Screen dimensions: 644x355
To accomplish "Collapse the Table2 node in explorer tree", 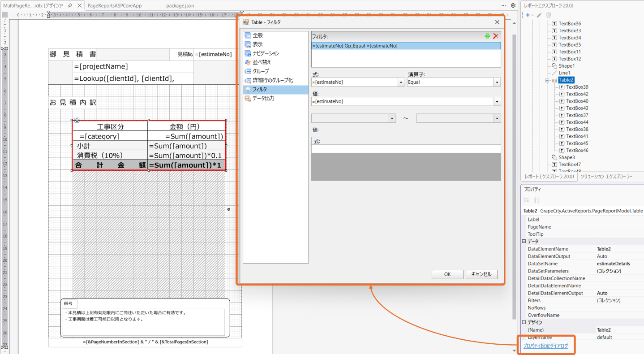I will [547, 80].
